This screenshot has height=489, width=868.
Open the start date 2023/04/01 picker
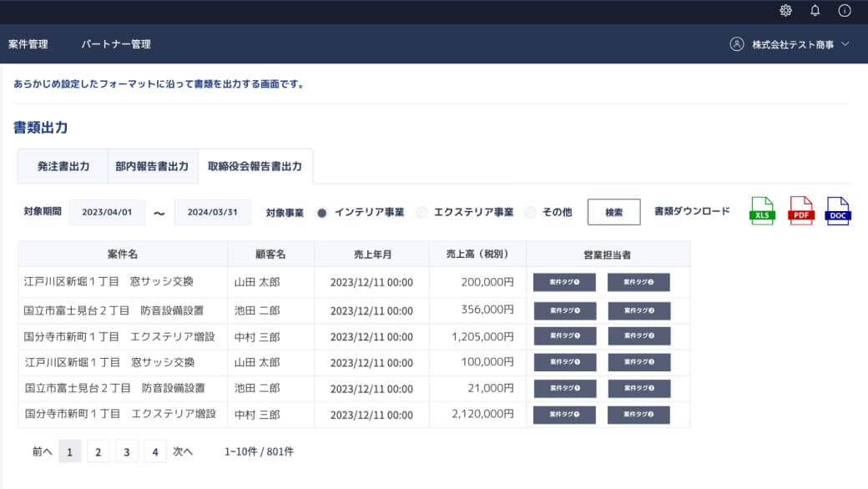click(107, 213)
